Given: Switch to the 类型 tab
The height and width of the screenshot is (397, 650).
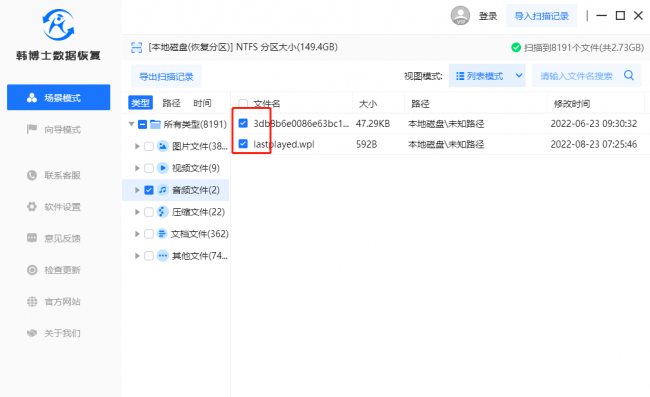Looking at the screenshot, I should 141,103.
